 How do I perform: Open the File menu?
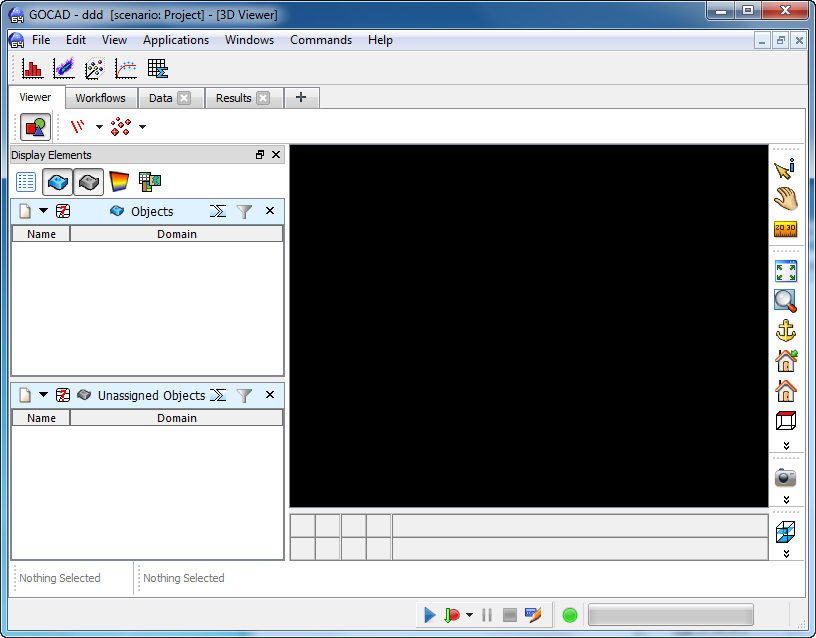point(41,40)
